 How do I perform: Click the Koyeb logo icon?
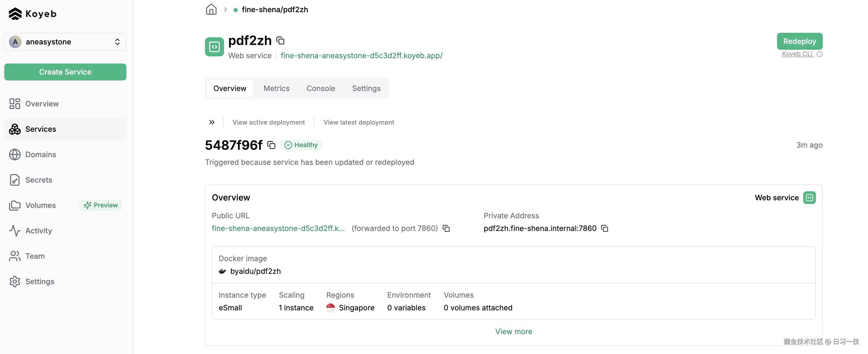click(x=15, y=14)
